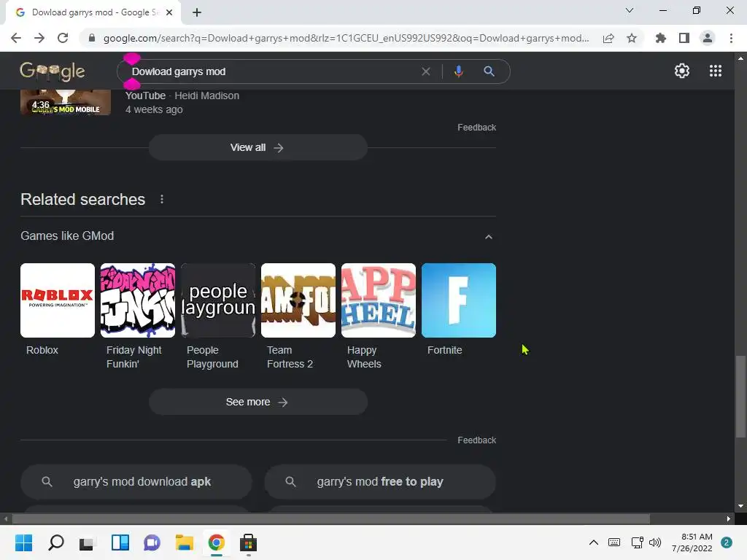Screen dimensions: 747x560
Task: Open the Windows Start menu
Action: (24, 542)
